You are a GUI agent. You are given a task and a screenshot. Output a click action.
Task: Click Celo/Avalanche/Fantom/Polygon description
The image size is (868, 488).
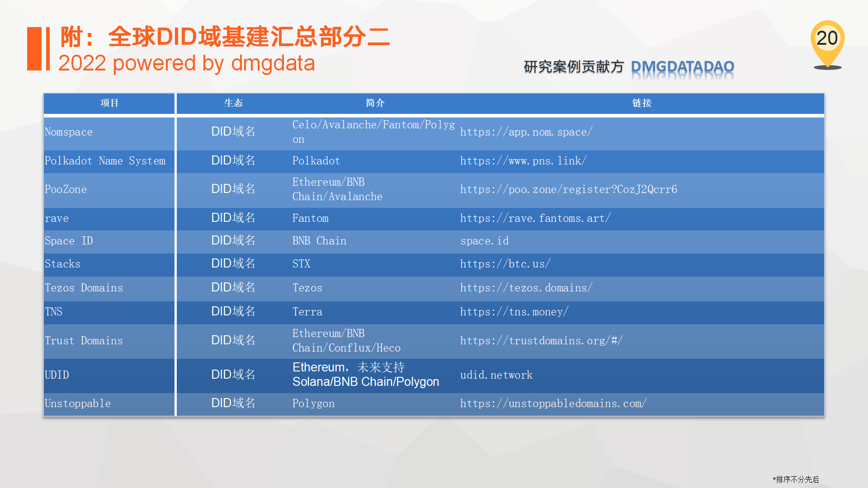(x=373, y=132)
